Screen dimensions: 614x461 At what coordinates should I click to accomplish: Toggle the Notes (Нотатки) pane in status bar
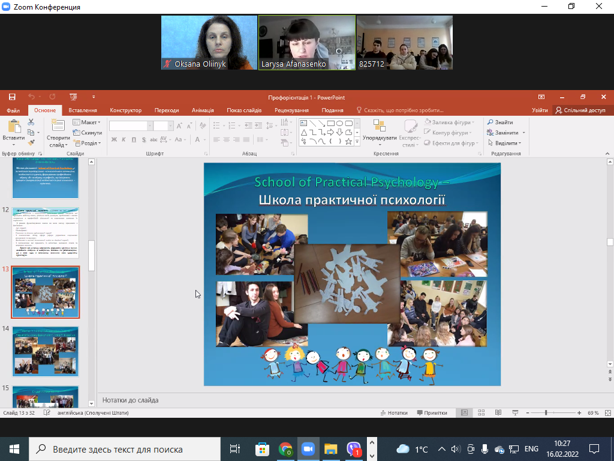point(394,412)
